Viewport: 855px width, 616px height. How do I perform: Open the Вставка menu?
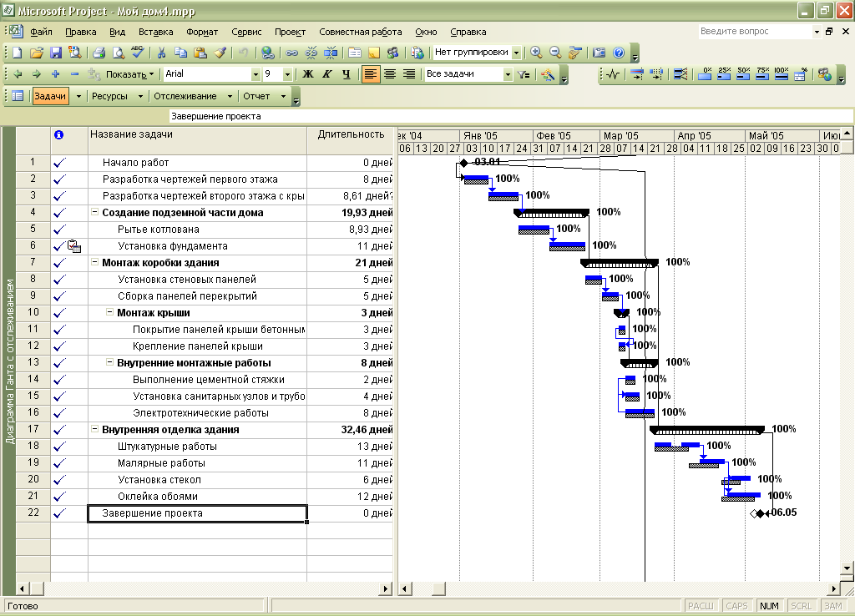pyautogui.click(x=155, y=33)
